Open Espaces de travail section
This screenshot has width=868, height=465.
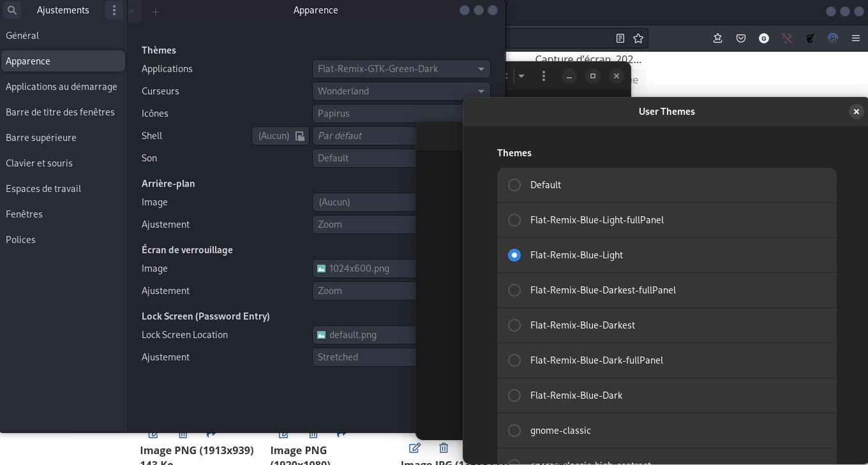tap(63, 189)
